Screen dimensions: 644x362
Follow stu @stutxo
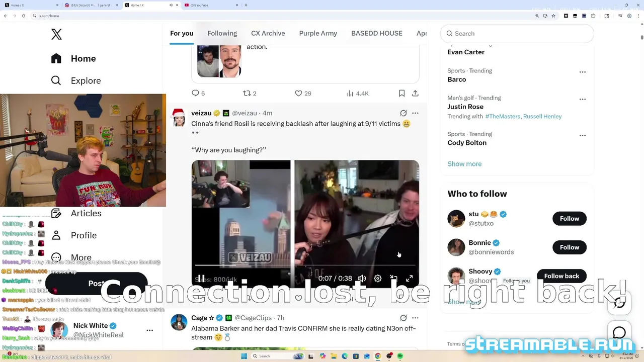click(x=570, y=219)
